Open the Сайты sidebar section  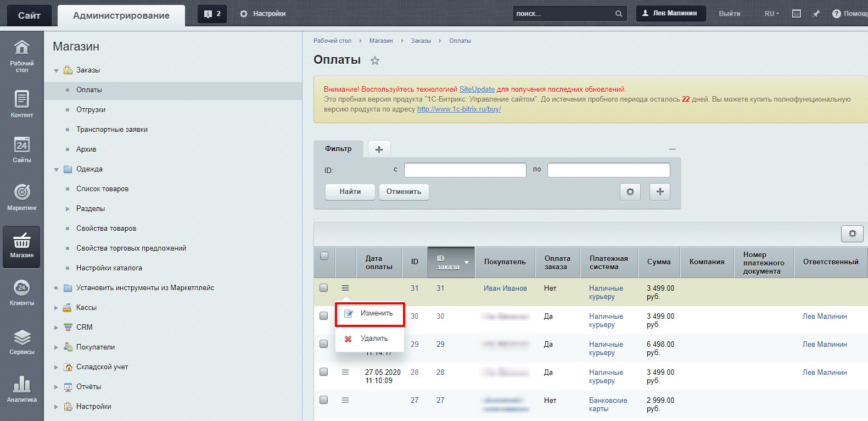coord(21,149)
